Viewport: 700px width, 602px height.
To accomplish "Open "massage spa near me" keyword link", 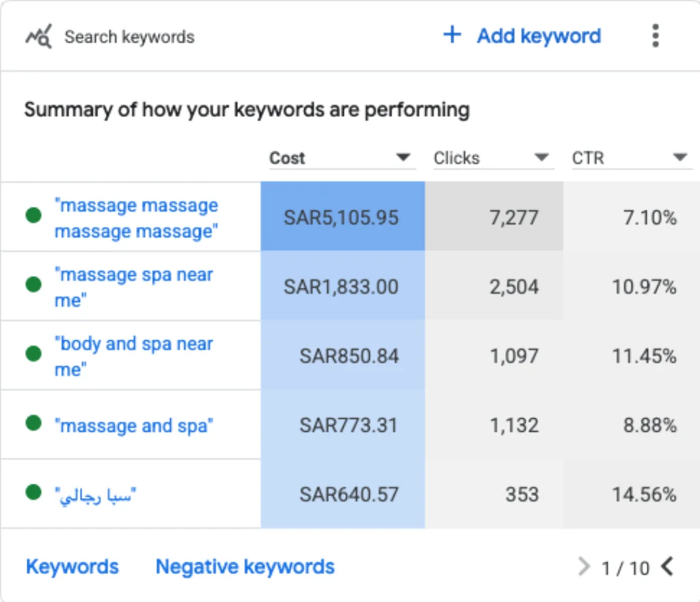I will tap(133, 287).
